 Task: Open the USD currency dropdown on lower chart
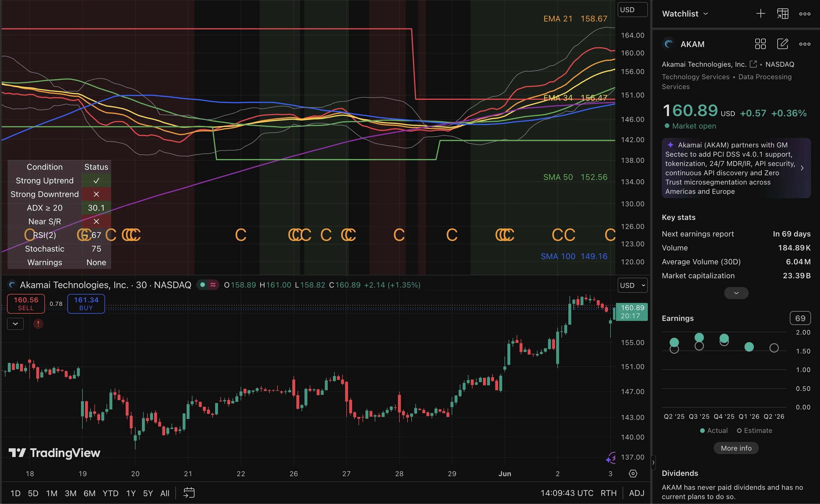coord(632,285)
